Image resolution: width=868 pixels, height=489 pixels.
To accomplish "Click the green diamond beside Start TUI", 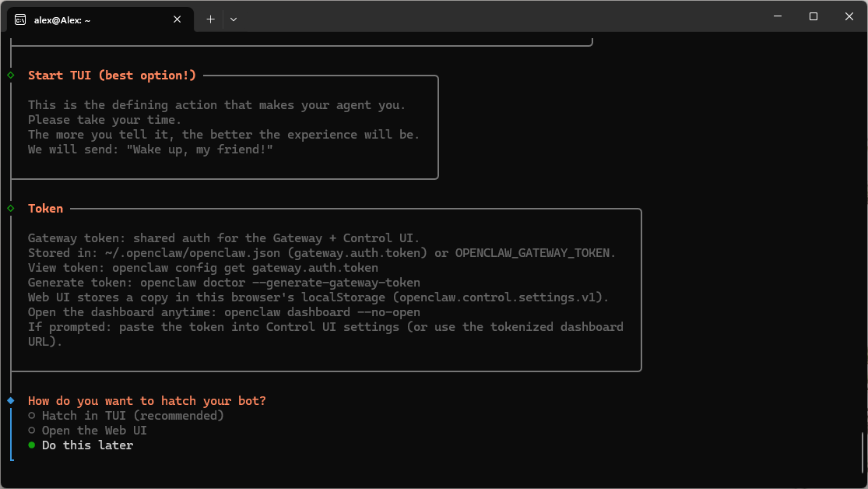I will 11,76.
